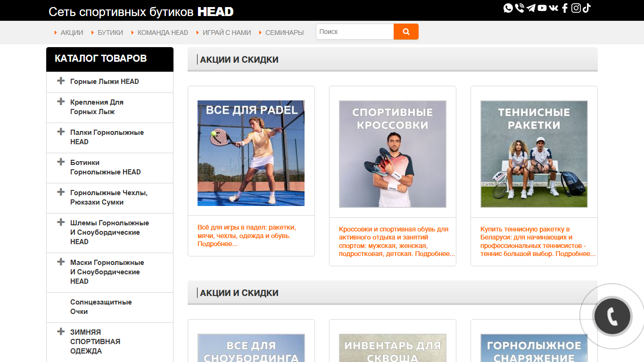Open the Viber phone icon

pyautogui.click(x=520, y=8)
